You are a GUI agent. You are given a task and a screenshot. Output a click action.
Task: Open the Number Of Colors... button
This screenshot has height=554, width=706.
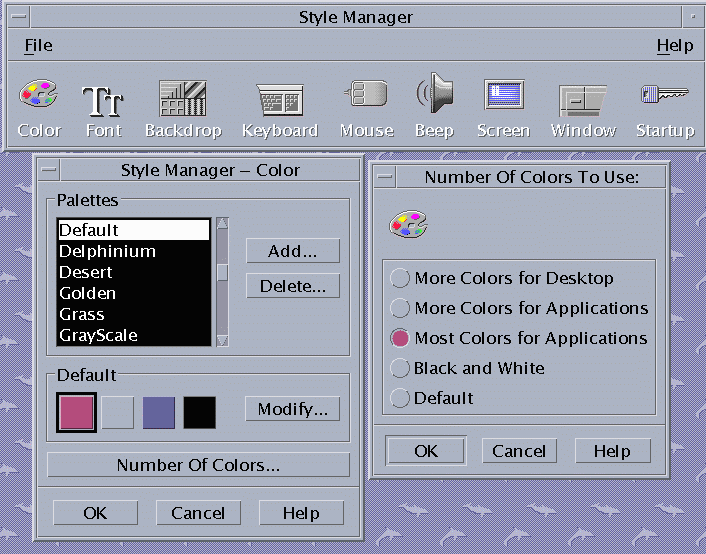(x=198, y=465)
